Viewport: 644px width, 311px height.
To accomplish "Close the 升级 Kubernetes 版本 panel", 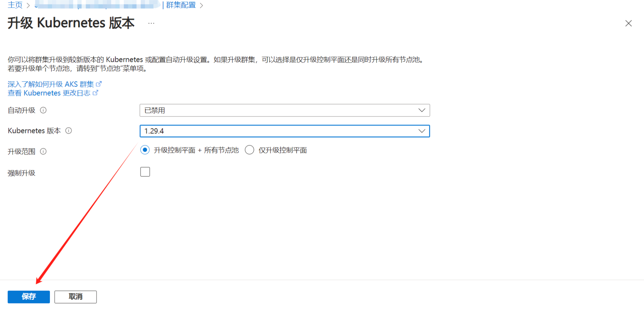I will pyautogui.click(x=628, y=24).
